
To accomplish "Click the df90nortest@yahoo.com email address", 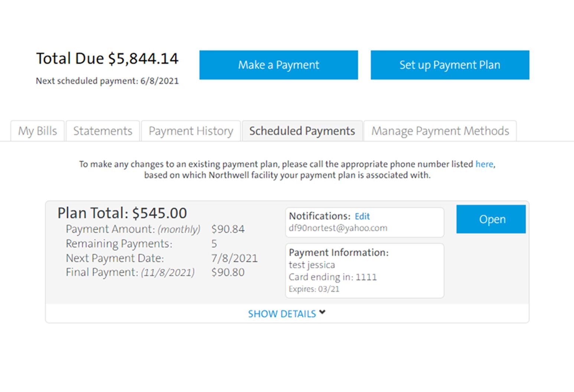I will point(338,228).
